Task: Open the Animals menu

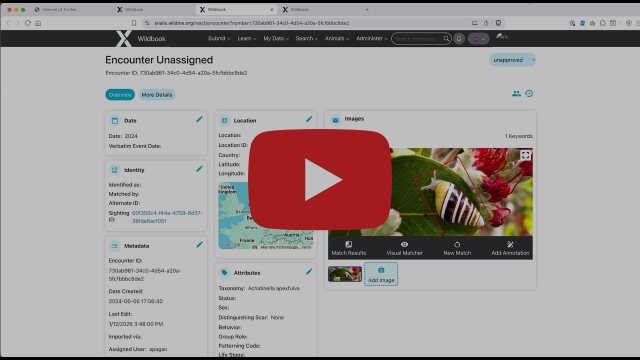Action: tap(337, 38)
